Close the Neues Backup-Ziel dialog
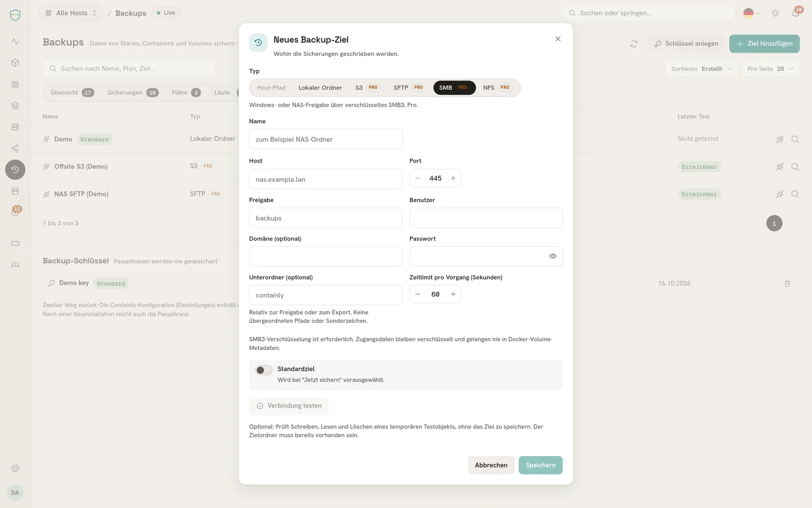This screenshot has height=508, width=812. [558, 39]
